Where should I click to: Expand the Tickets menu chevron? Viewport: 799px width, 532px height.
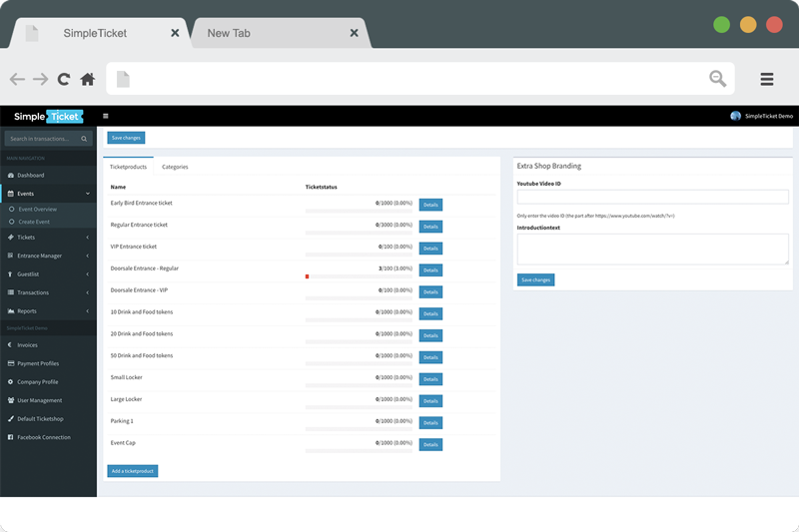tap(88, 238)
